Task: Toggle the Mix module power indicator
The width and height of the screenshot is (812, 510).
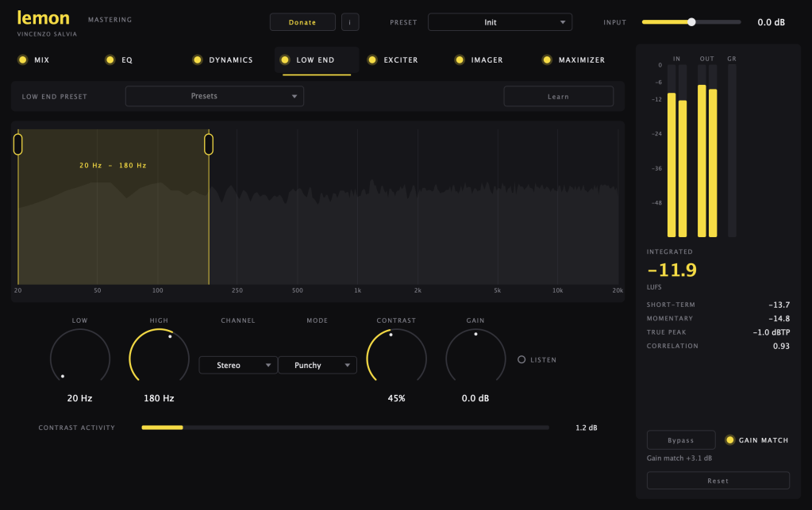Action: 23,60
